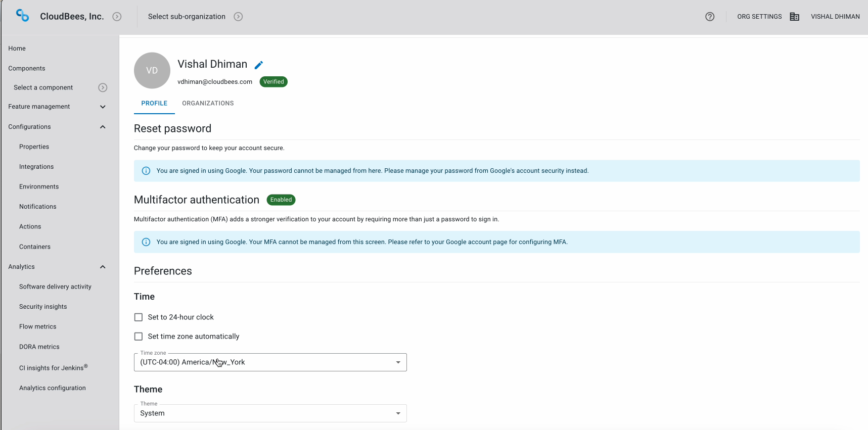The height and width of the screenshot is (430, 868).
Task: Open DORA metrics in sidebar
Action: 39,347
